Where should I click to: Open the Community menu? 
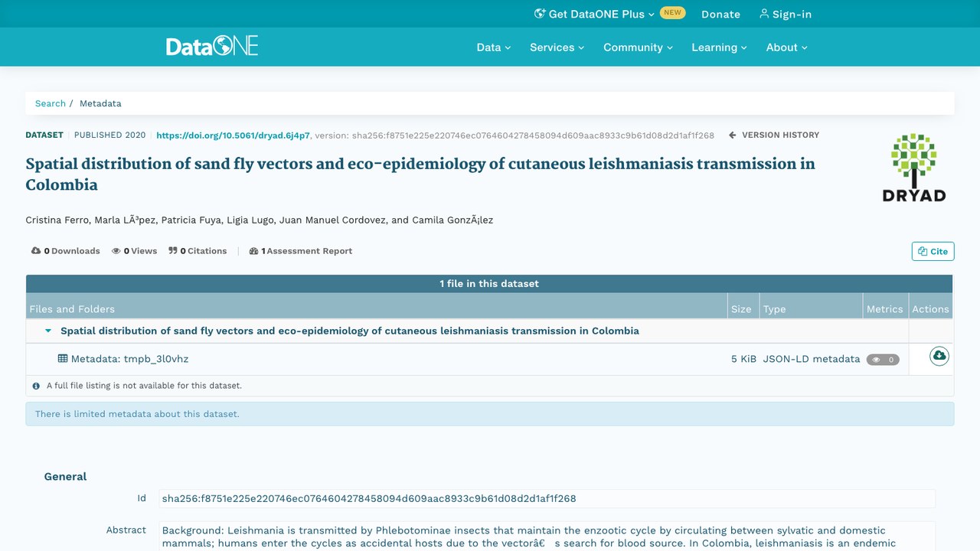639,47
